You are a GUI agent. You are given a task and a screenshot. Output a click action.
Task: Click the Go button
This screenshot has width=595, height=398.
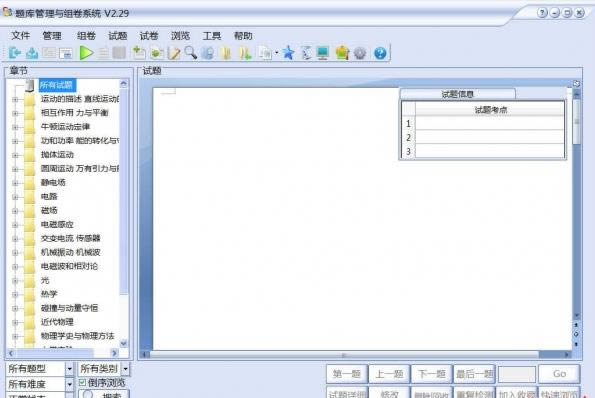click(559, 374)
